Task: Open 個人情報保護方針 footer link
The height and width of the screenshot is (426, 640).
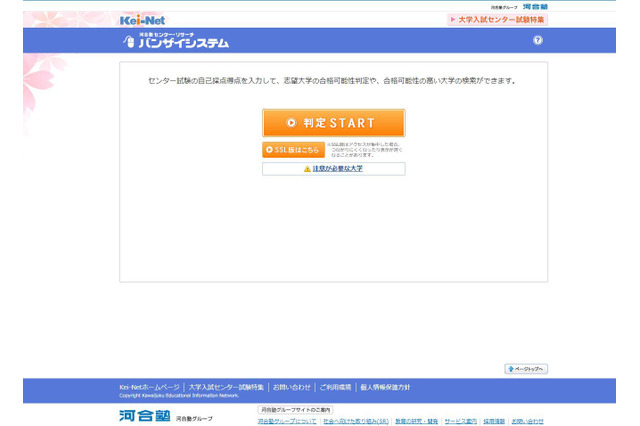Action: pyautogui.click(x=385, y=387)
